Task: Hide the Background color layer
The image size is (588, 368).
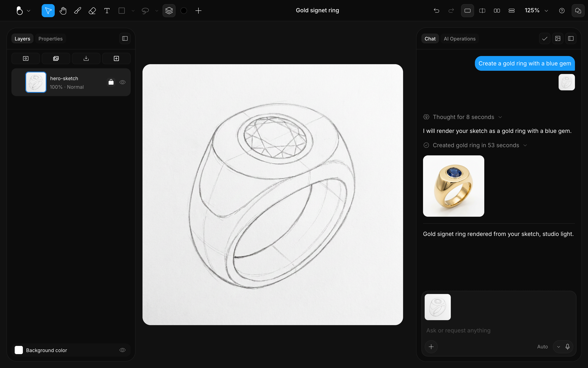Action: 122,350
